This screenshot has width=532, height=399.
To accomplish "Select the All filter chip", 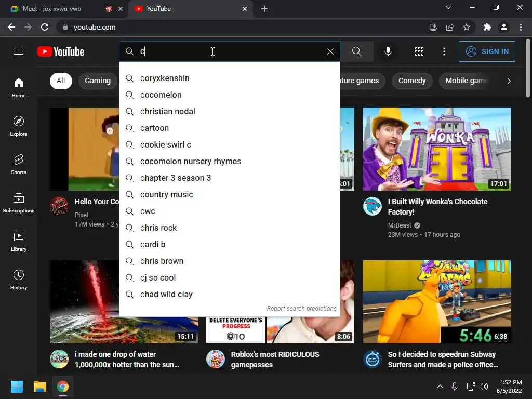I will pyautogui.click(x=61, y=81).
